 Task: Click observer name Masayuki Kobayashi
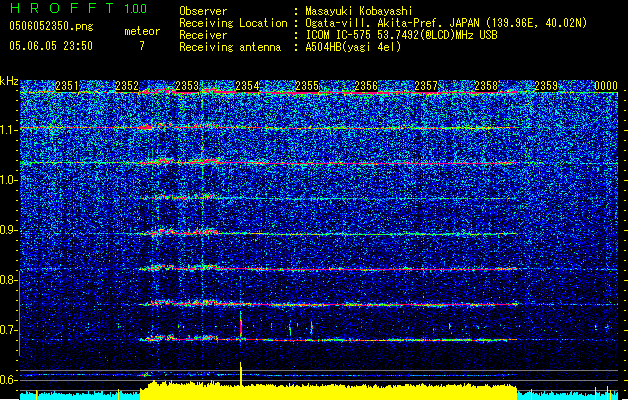pyautogui.click(x=359, y=11)
